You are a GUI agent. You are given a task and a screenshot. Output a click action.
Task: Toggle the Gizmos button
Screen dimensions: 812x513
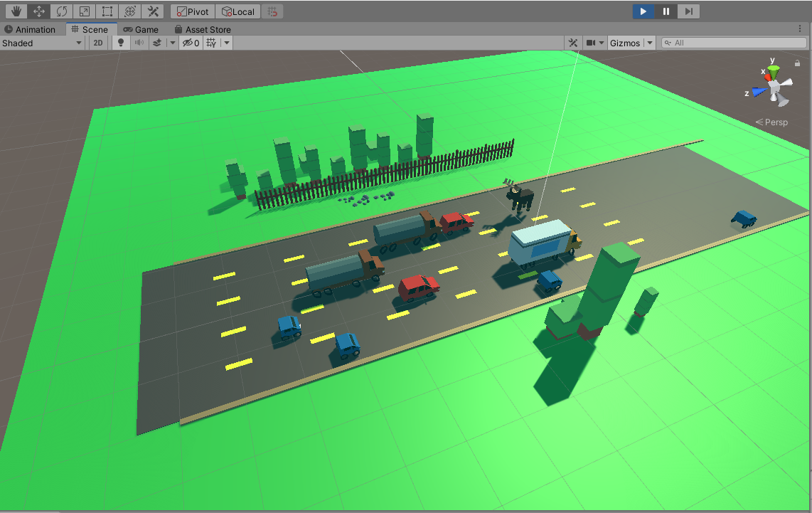[625, 43]
